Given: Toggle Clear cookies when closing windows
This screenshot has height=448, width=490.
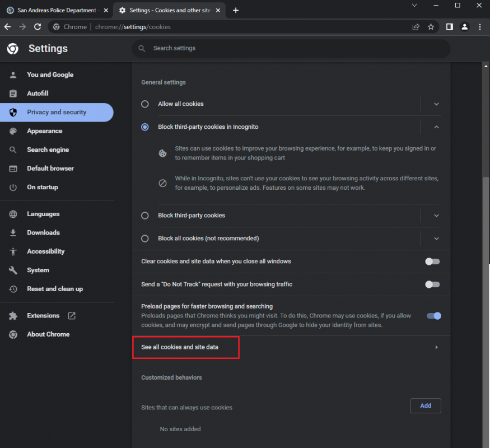Looking at the screenshot, I should (433, 262).
